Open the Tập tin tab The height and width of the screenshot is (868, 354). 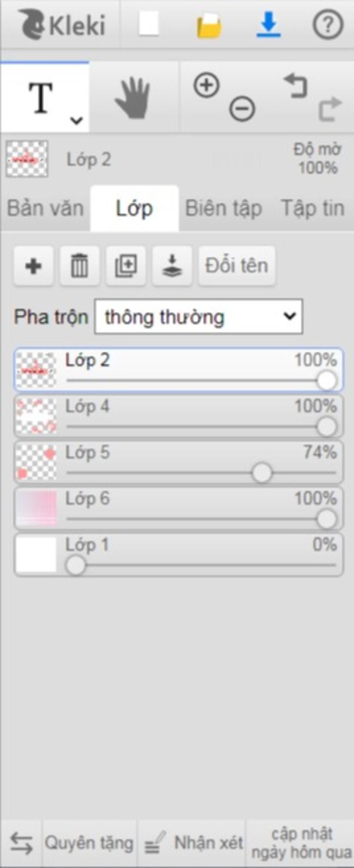[x=313, y=209]
